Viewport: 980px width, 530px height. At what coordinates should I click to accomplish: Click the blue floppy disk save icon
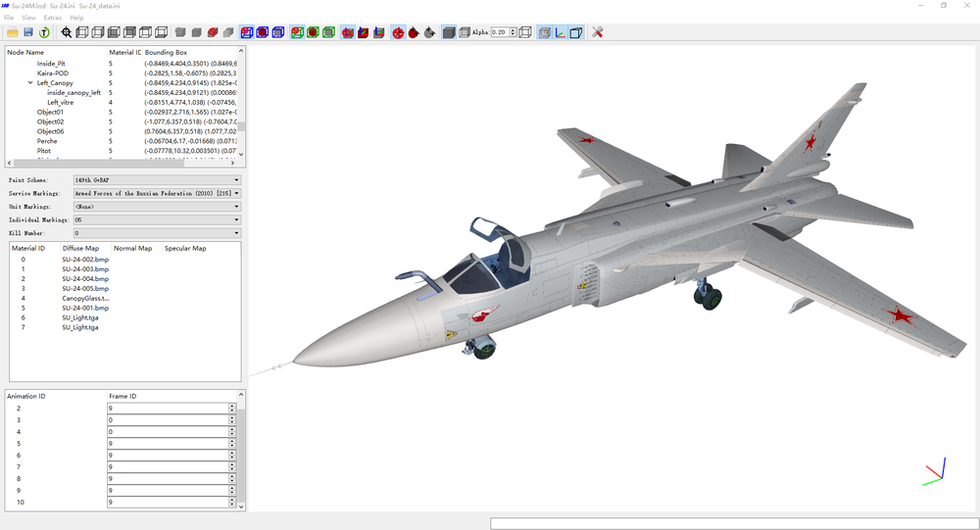coord(28,32)
